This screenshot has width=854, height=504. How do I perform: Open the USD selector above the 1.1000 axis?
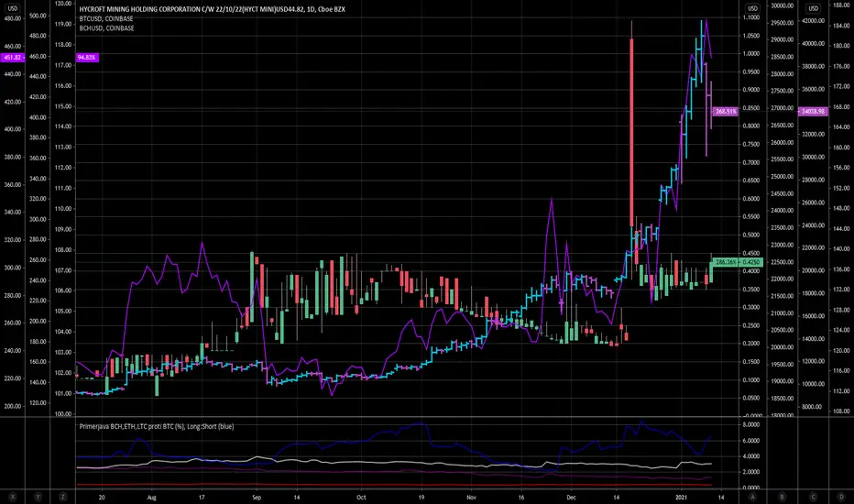(752, 8)
